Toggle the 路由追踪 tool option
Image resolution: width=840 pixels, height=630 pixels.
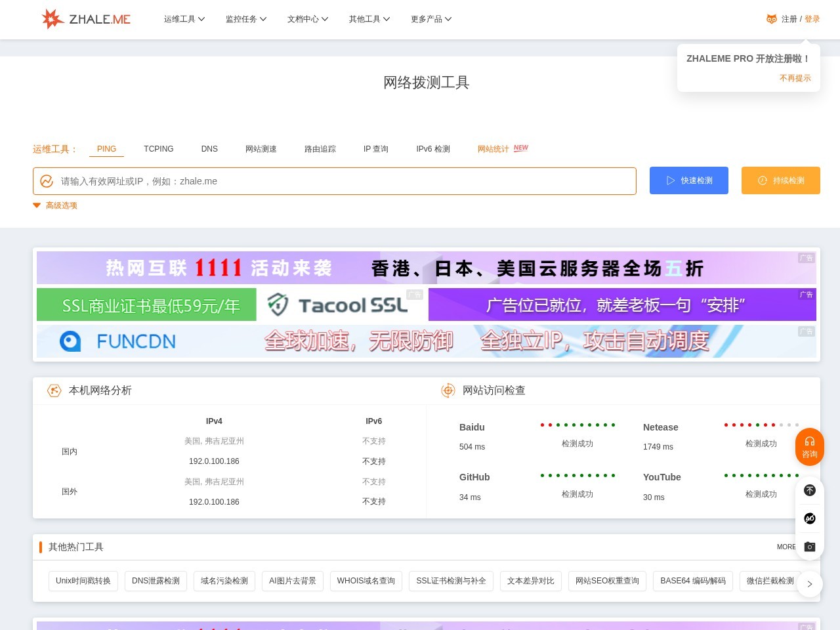320,149
